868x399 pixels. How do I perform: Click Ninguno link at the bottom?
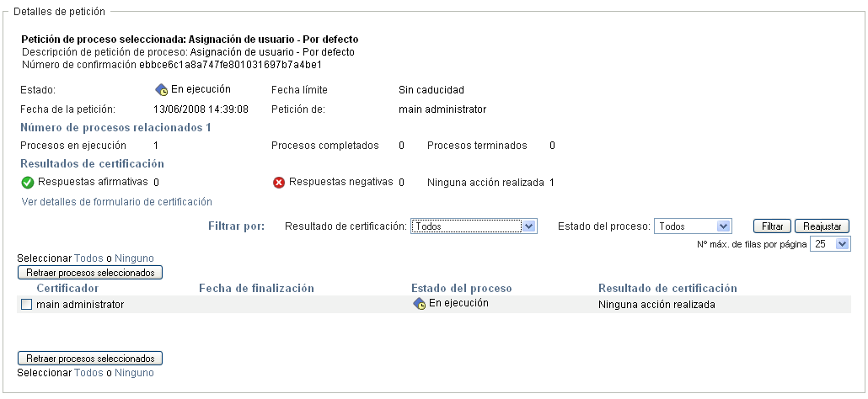tap(134, 372)
